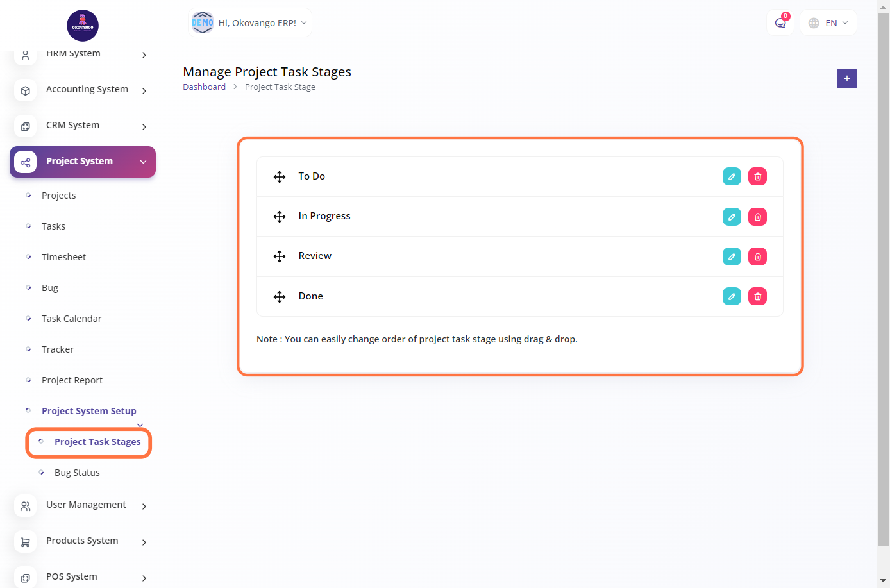This screenshot has height=588, width=890.
Task: Delete the Done stage via trash icon
Action: click(757, 296)
